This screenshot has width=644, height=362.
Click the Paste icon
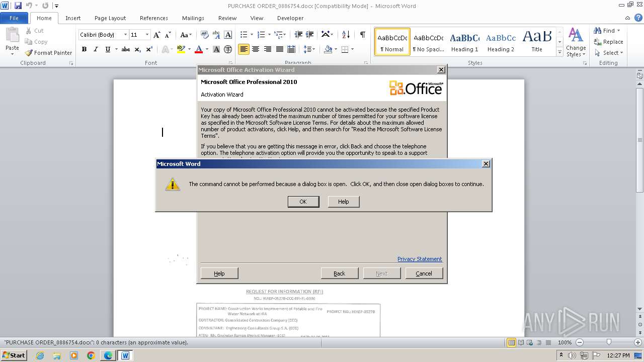pos(12,35)
